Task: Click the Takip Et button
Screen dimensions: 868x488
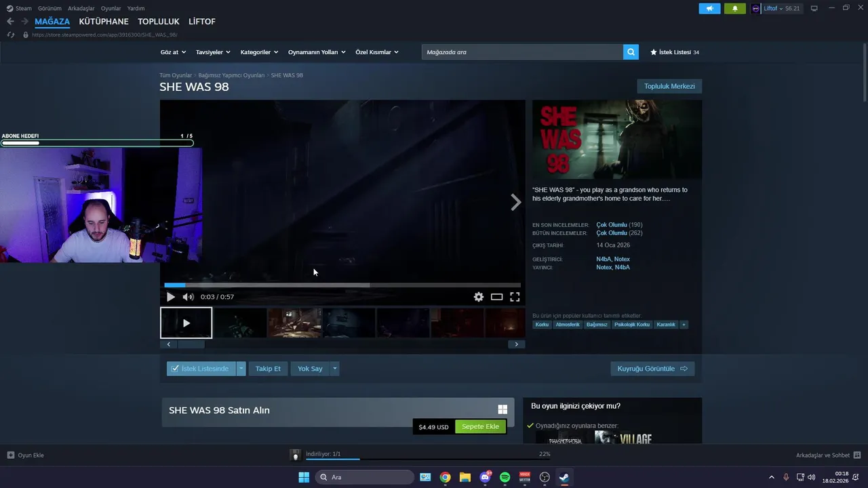Action: tap(268, 369)
